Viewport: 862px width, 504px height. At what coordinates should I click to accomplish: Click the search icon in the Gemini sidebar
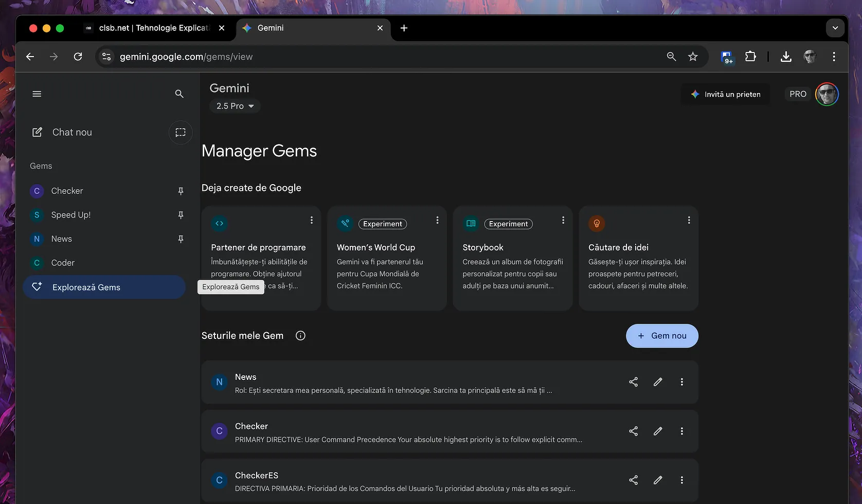tap(179, 94)
